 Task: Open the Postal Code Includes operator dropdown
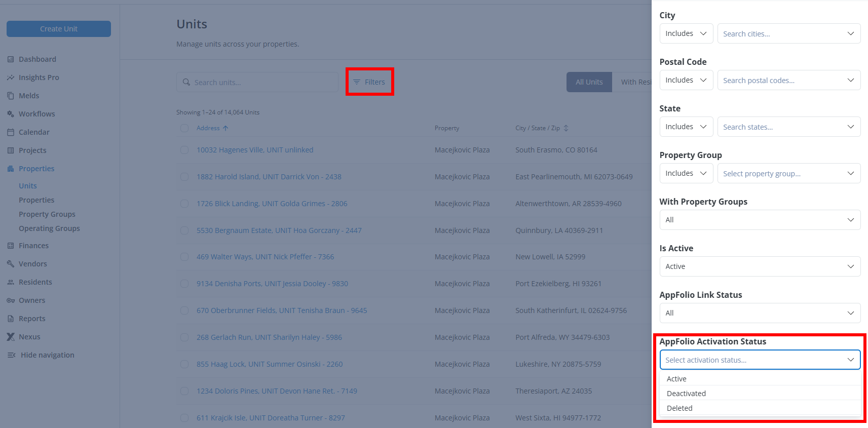coord(686,80)
